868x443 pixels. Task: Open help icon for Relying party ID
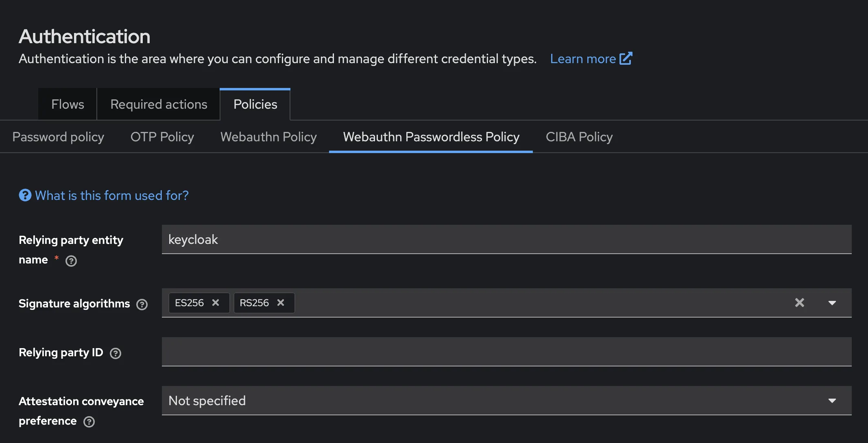point(115,353)
